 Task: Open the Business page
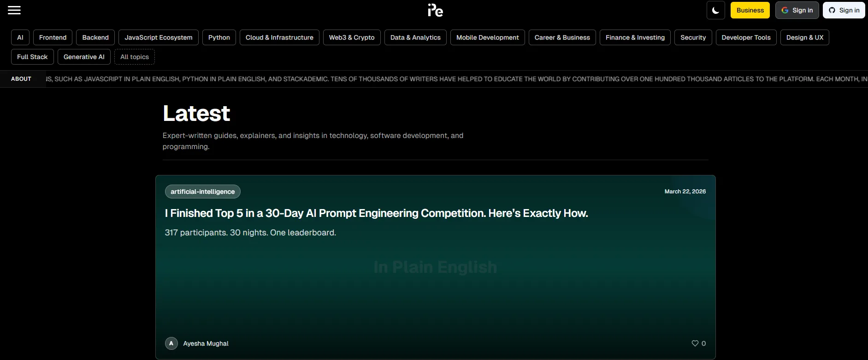tap(750, 10)
